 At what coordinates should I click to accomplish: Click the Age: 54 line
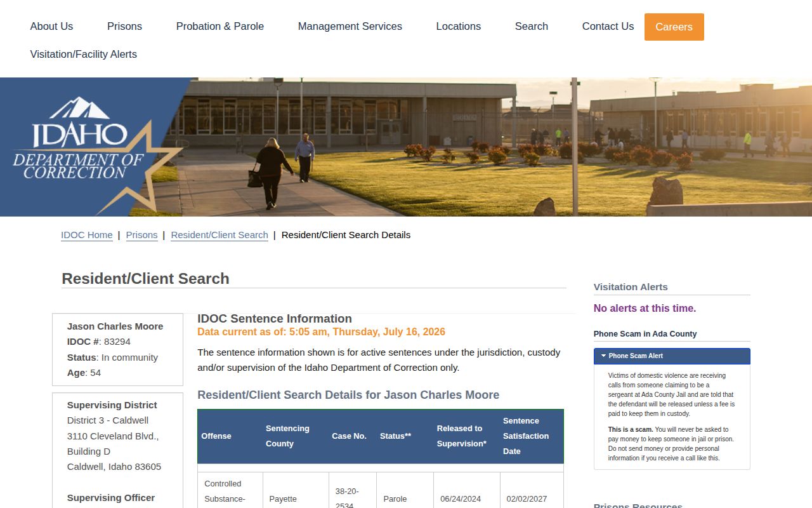(84, 373)
